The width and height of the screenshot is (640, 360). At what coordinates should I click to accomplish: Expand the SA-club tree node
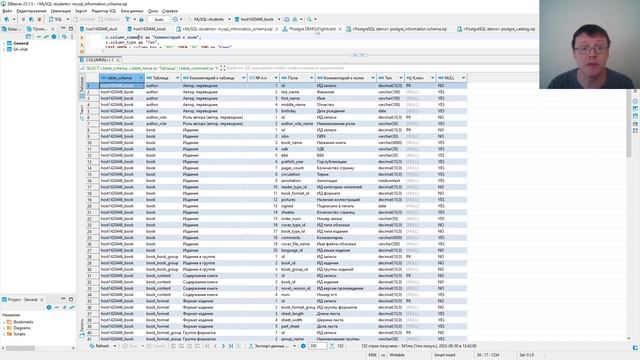(x=4, y=49)
